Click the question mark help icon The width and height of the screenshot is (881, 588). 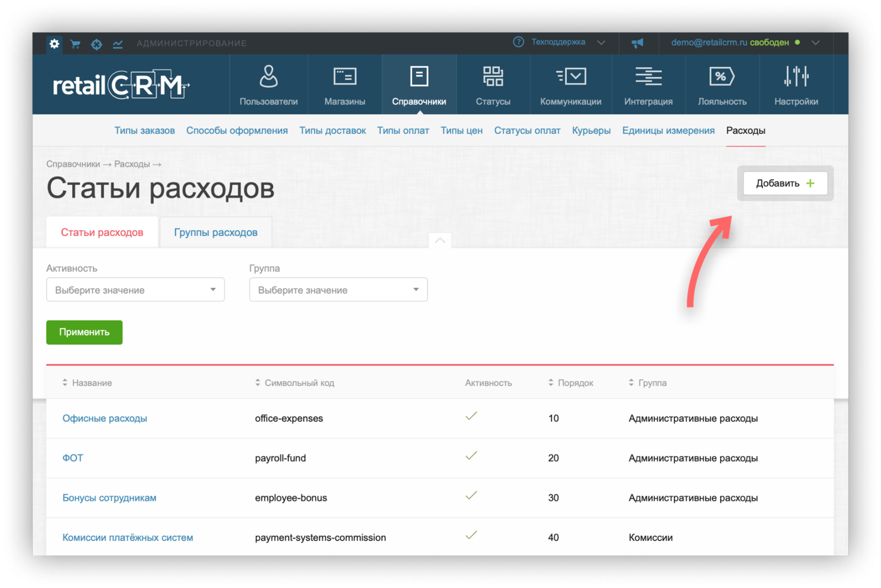pos(518,42)
